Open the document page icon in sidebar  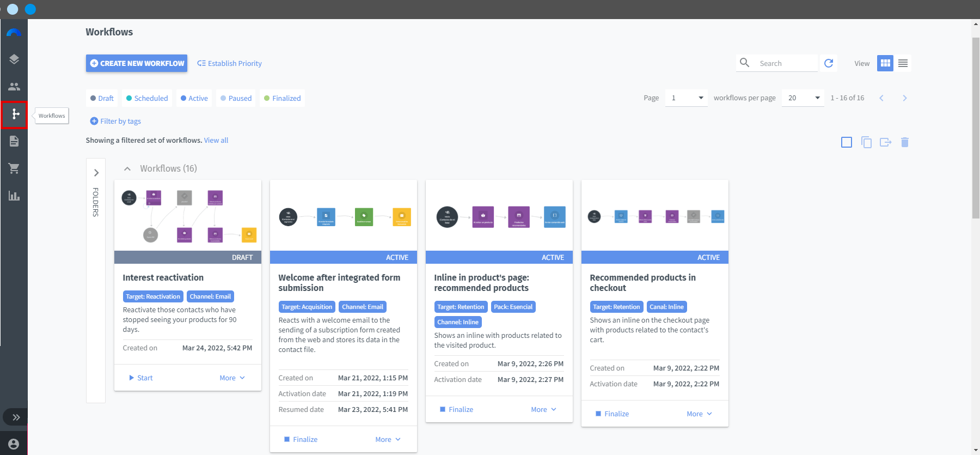(14, 141)
